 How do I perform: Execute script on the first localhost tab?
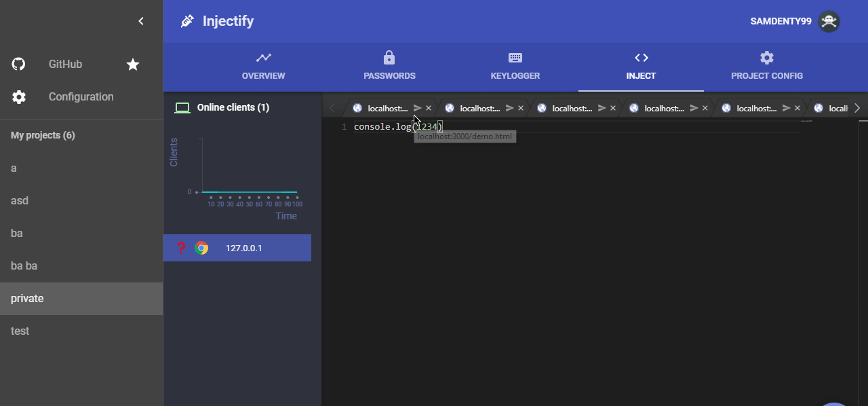pyautogui.click(x=418, y=108)
